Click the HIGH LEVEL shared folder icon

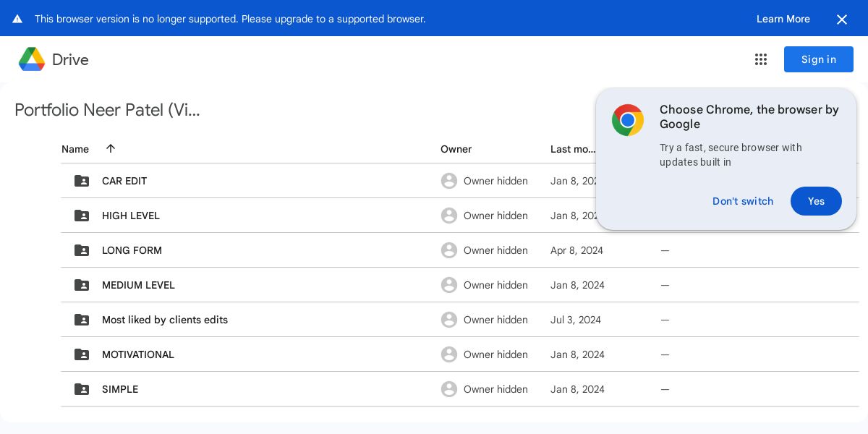(82, 216)
